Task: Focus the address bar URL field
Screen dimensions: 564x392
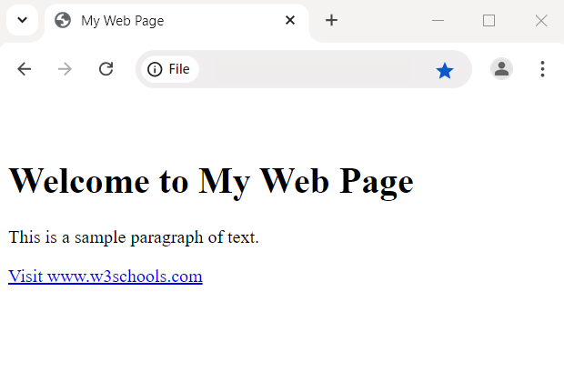Action: click(309, 69)
